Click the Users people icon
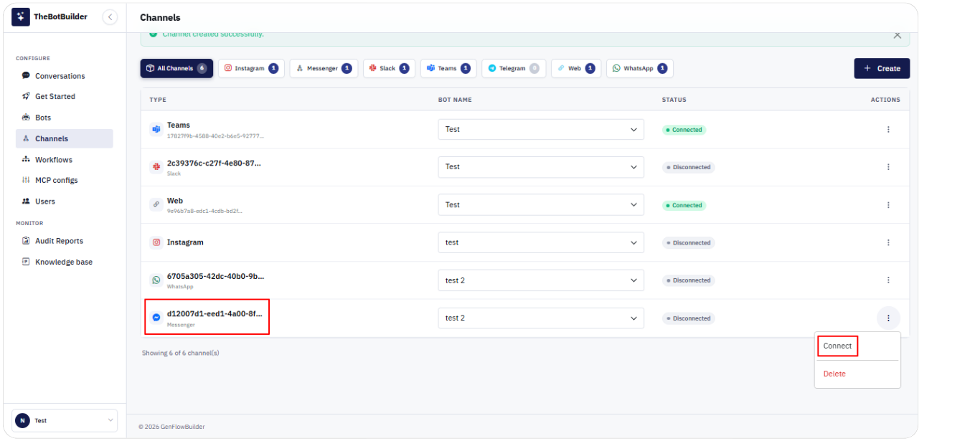Screen dimensions: 980x441 coord(26,201)
